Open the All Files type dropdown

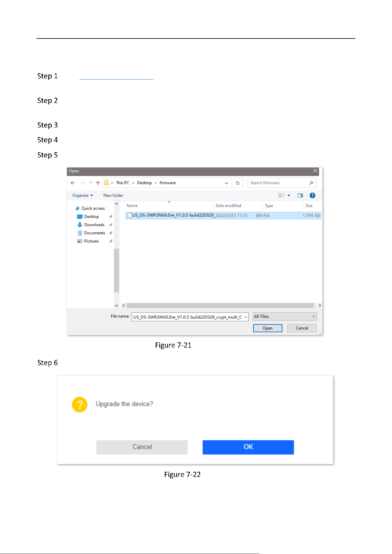[x=285, y=316]
